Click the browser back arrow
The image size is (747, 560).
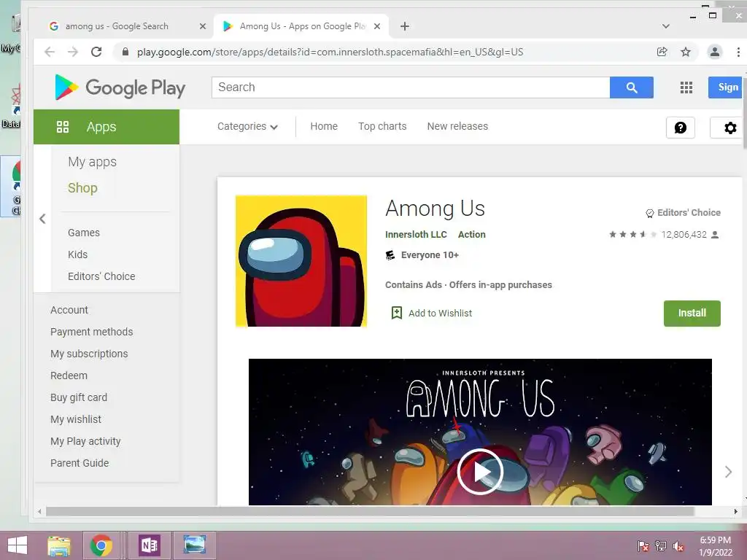tap(50, 52)
